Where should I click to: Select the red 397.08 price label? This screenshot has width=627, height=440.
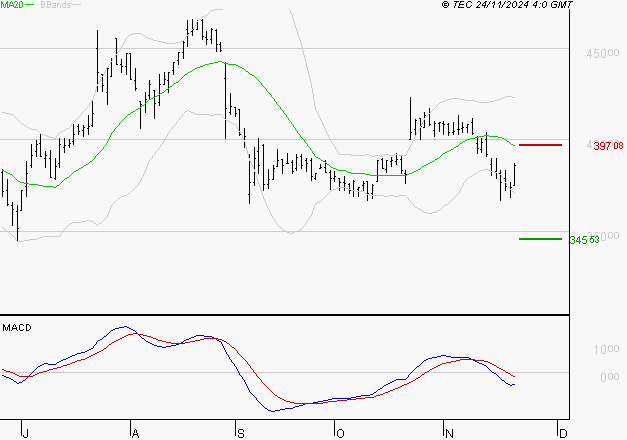coord(608,146)
